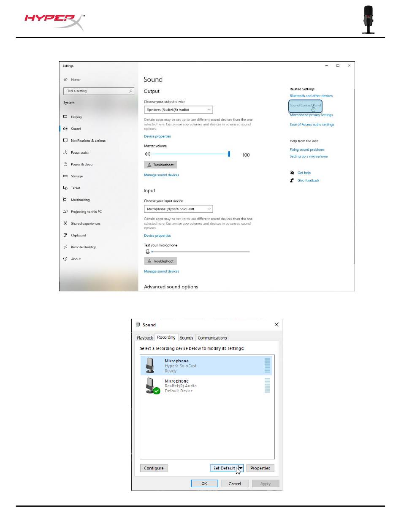The image size is (401, 532).
Task: Click the search magnifier in Find a setting
Action: pyautogui.click(x=131, y=91)
